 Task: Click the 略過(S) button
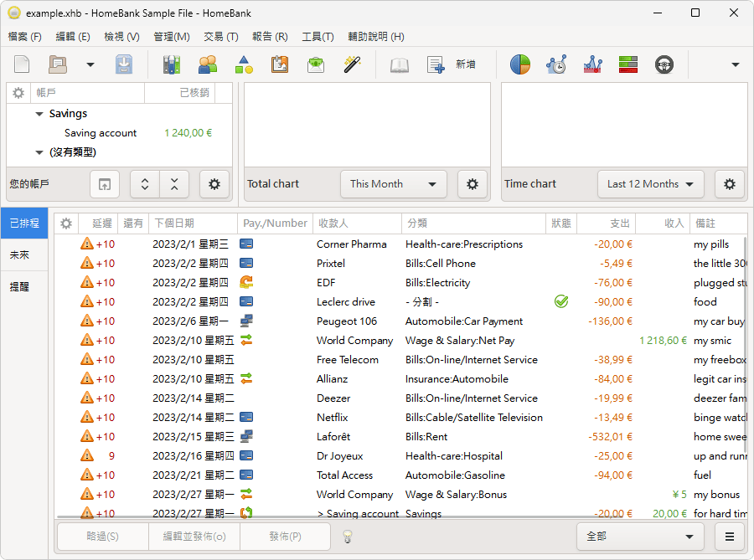pyautogui.click(x=102, y=537)
